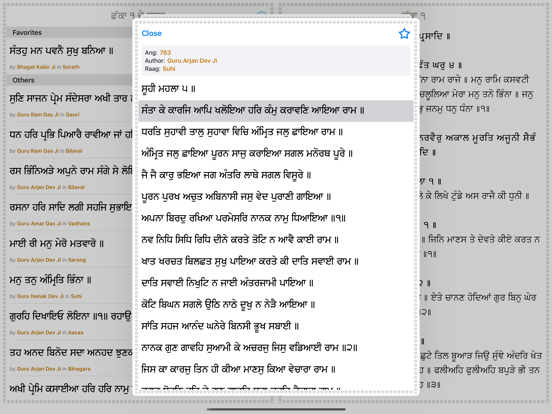Image resolution: width=552 pixels, height=414 pixels.
Task: Open shabad ਰਸਨਾ ਹਰਿ ਸਾਦਿ ਲਗੀ
Action: tap(70, 207)
